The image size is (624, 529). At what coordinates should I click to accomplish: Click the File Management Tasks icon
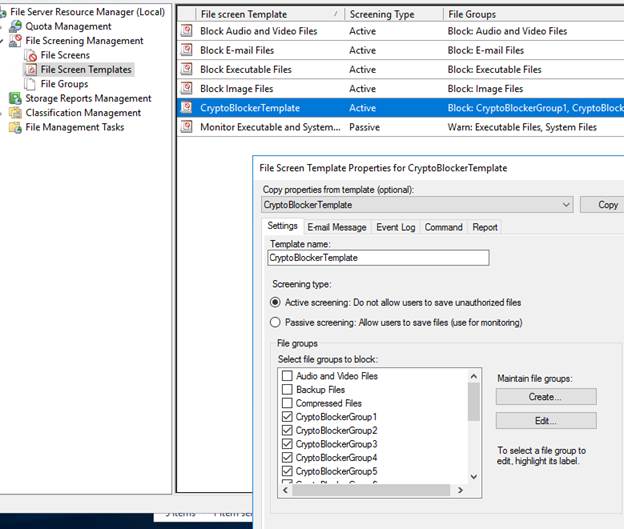click(x=17, y=127)
